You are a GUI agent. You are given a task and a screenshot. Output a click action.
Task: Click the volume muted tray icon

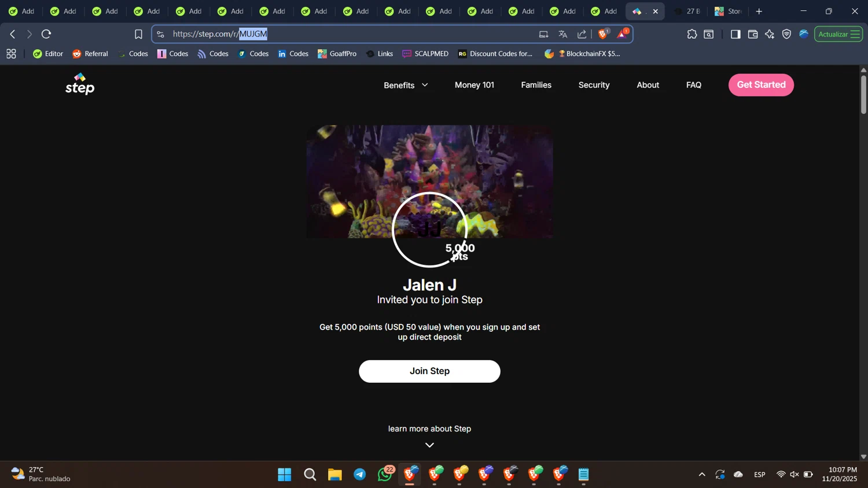(x=795, y=474)
